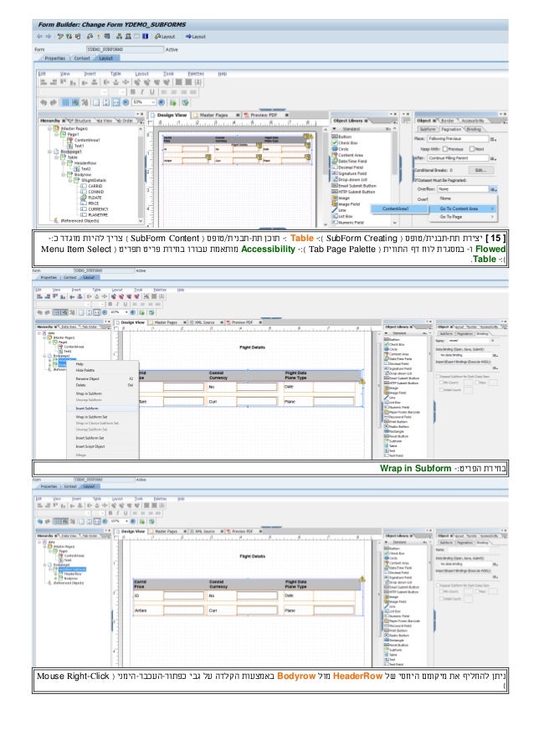534x756 pixels.
Task: Select the CARRID field in the Hierarchy tree
Action: click(x=94, y=185)
